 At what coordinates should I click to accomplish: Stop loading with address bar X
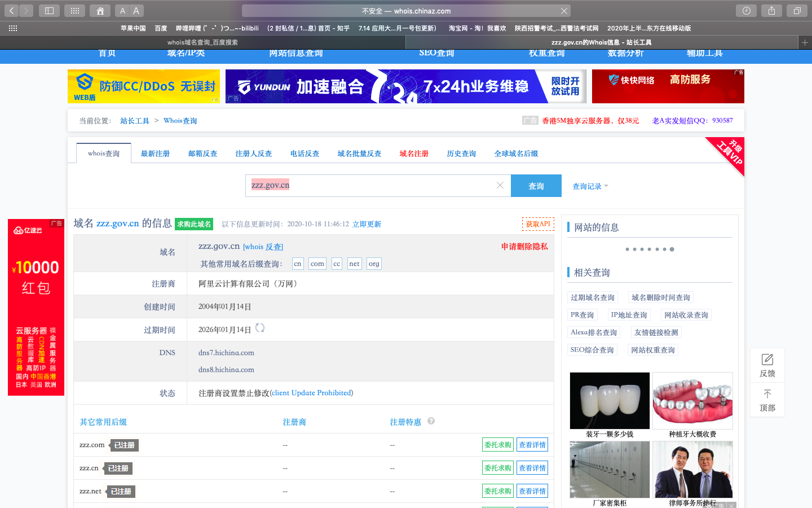point(564,11)
